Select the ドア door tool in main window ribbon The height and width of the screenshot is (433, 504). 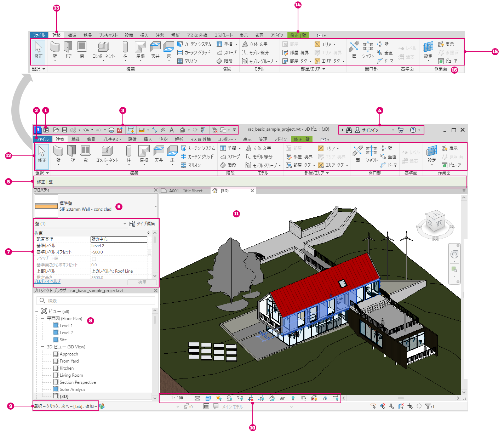coord(72,154)
